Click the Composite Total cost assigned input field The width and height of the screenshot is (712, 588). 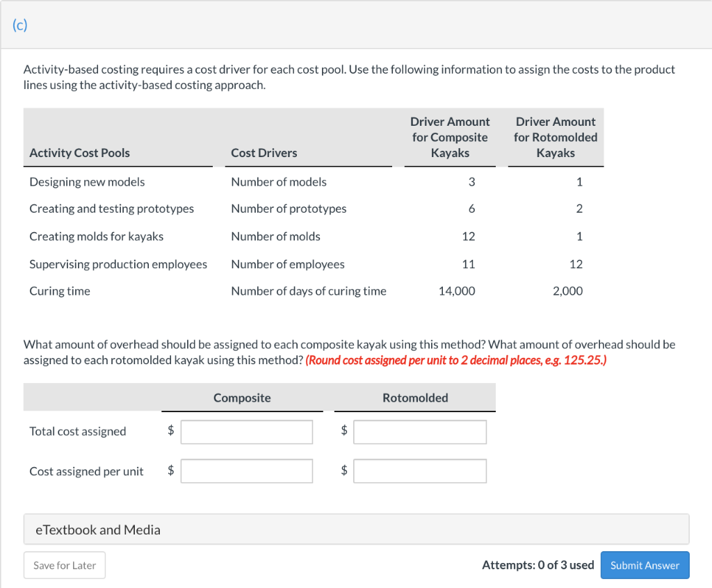[246, 432]
